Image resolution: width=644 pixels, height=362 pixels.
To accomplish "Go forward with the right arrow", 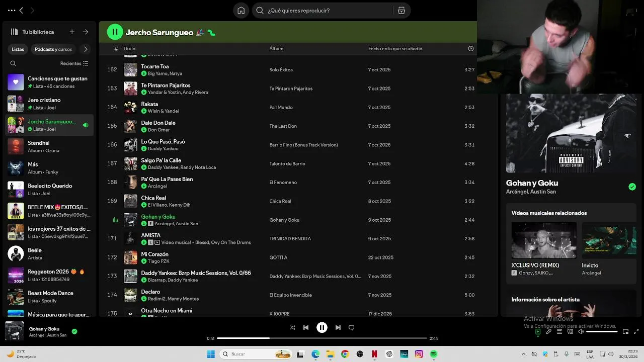I will click(32, 11).
